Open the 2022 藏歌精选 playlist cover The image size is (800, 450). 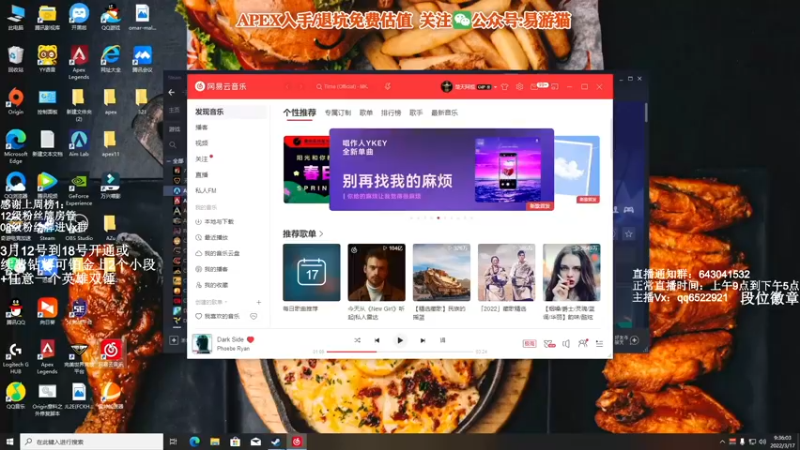coord(507,272)
